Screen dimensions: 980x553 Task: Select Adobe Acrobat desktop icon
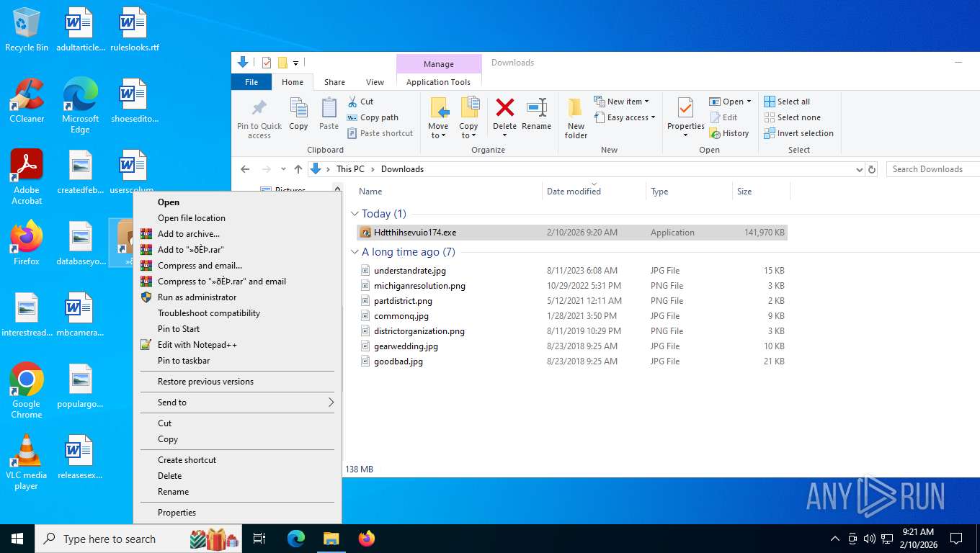coord(27,176)
